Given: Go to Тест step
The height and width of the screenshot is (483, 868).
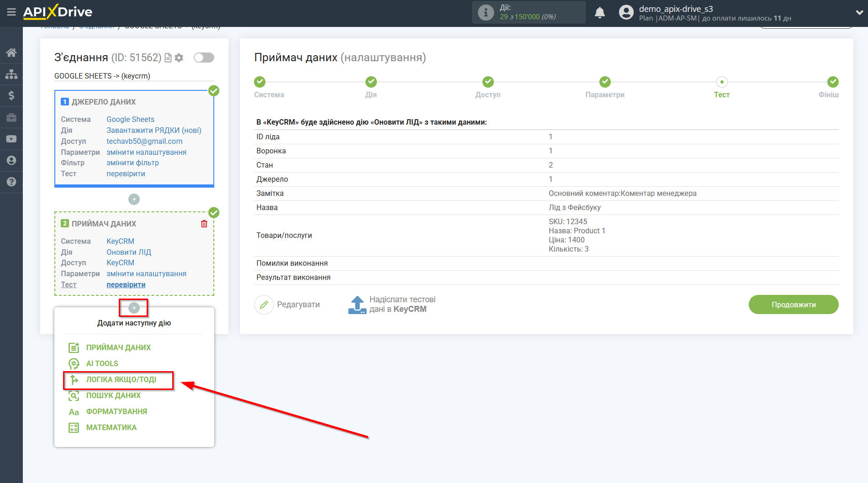Looking at the screenshot, I should pos(722,82).
